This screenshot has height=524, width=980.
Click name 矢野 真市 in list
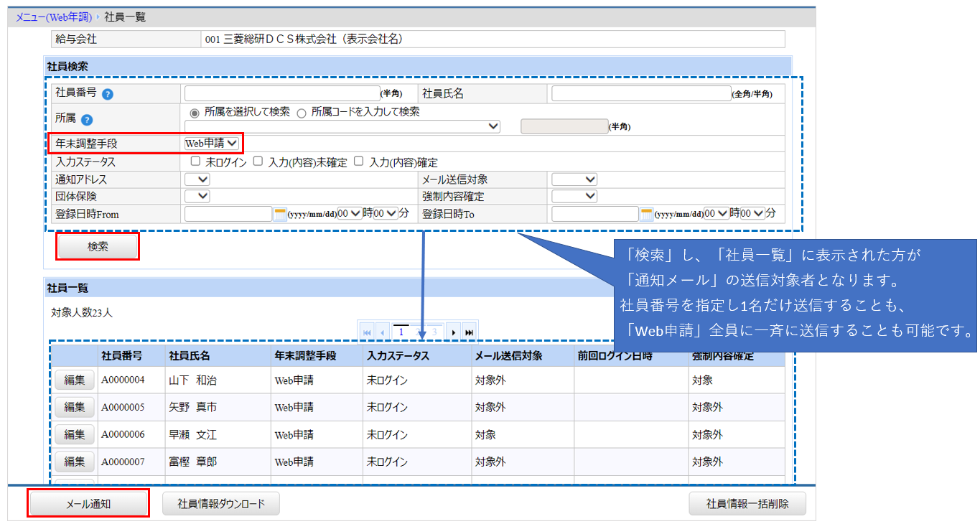tap(192, 407)
